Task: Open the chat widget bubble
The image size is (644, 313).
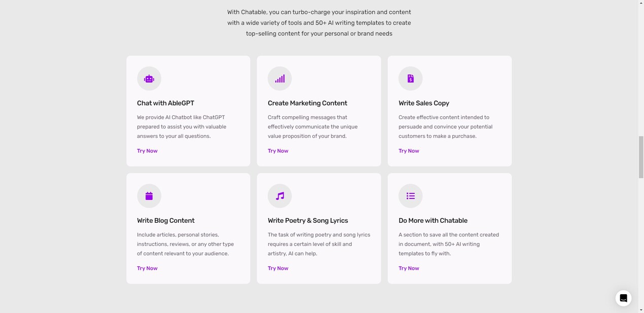Action: click(x=623, y=298)
